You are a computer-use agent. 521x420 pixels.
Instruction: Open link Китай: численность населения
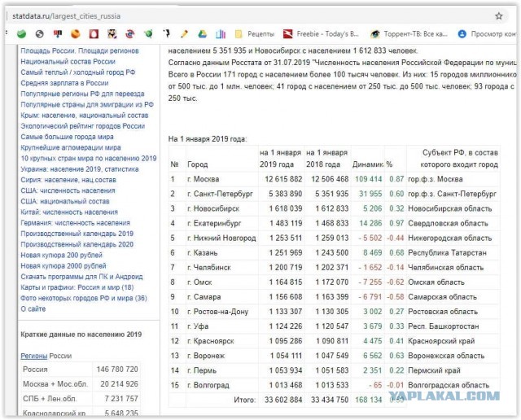69,212
